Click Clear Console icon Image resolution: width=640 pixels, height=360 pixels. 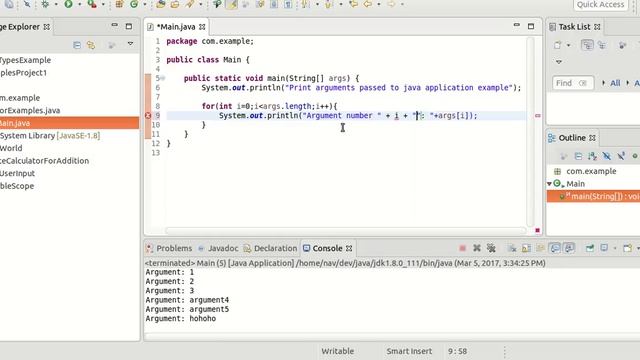[x=512, y=248]
